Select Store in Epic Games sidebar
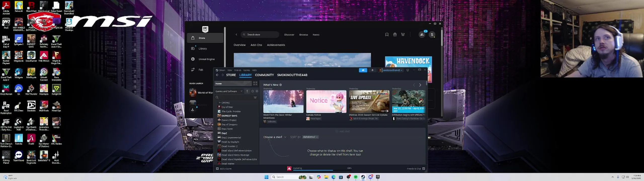 click(205, 38)
